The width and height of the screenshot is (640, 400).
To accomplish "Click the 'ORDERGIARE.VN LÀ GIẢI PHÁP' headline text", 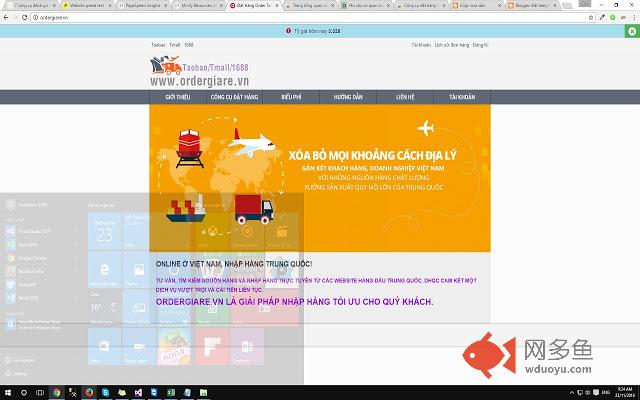I will (294, 302).
